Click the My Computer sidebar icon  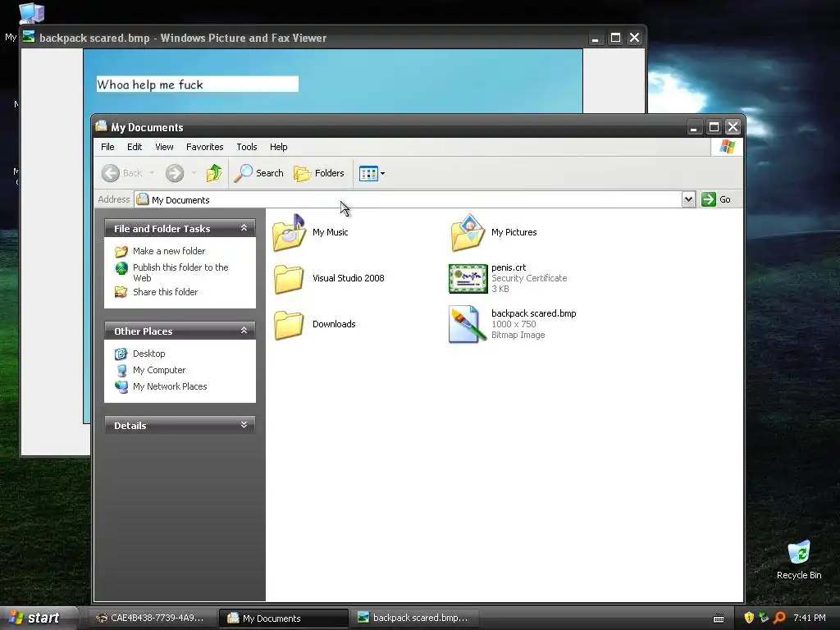click(x=121, y=370)
